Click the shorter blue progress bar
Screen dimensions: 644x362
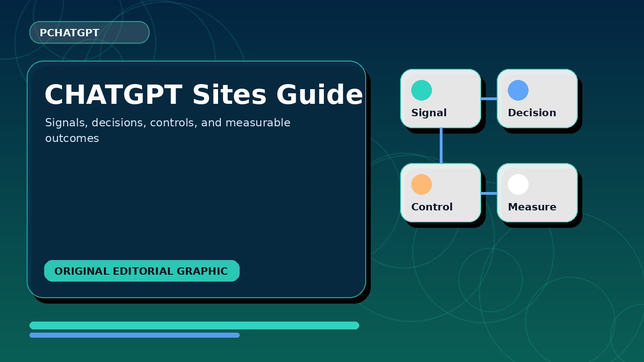click(134, 335)
